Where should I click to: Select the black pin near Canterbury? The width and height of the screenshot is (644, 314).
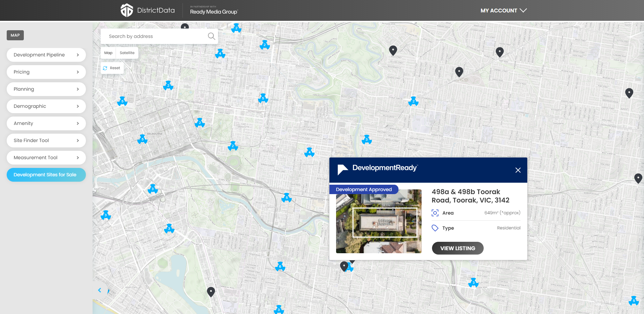[638, 178]
